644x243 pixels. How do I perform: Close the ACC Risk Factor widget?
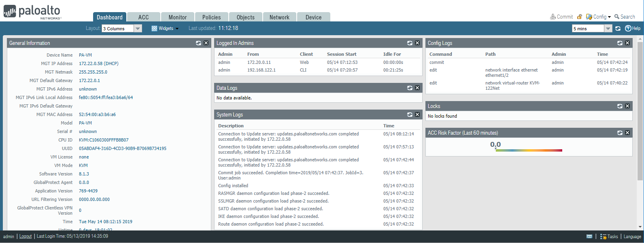tap(627, 133)
